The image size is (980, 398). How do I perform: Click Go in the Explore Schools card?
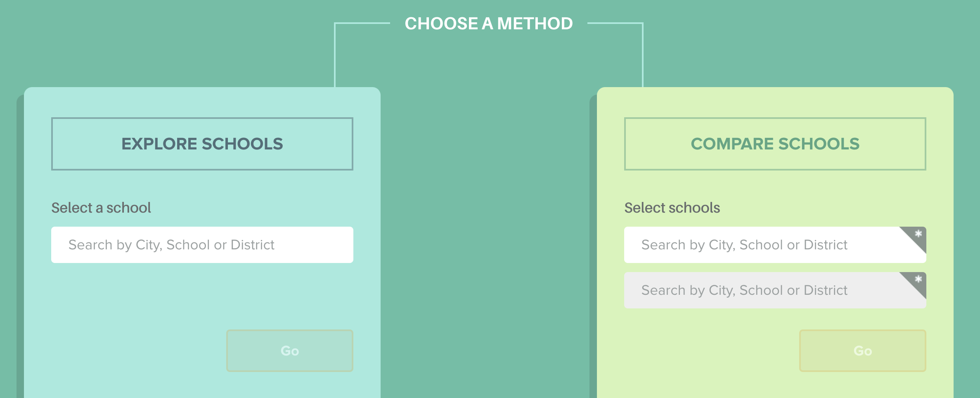click(x=290, y=351)
